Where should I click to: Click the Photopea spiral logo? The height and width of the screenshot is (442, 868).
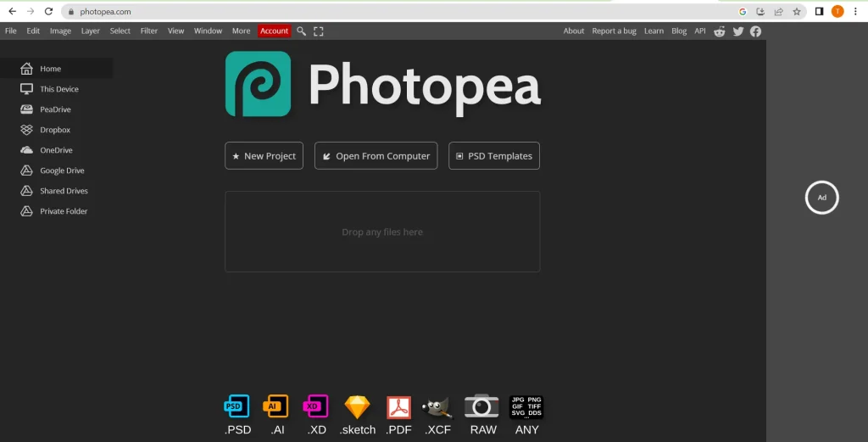click(x=258, y=84)
